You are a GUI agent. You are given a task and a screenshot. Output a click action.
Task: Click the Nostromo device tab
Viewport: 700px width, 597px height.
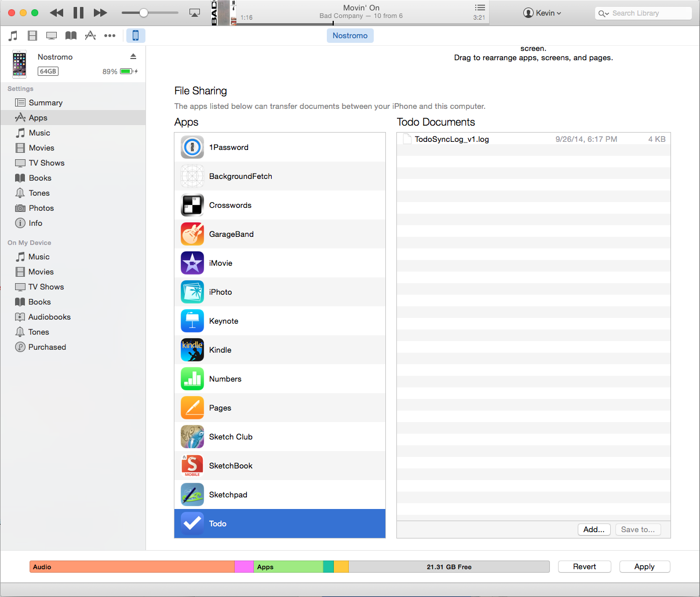[350, 35]
